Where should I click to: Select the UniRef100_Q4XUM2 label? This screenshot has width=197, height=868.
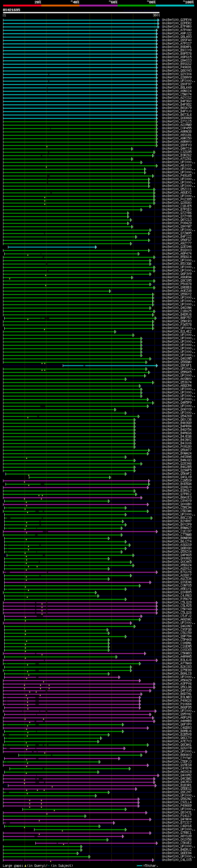coord(177,775)
